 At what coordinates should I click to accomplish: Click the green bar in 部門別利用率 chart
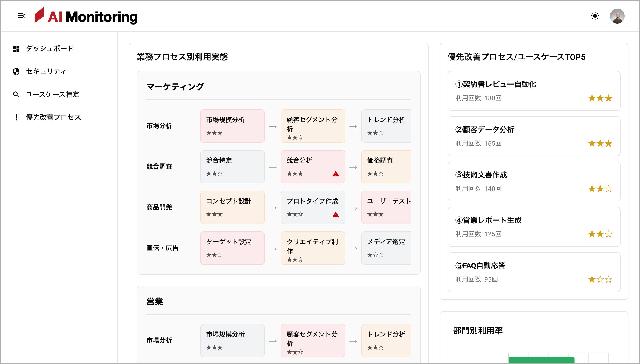541,360
